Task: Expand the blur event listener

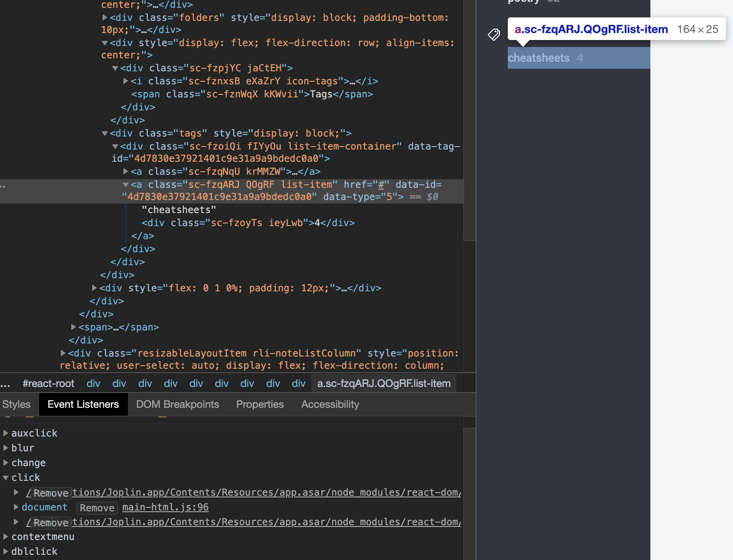Action: (x=6, y=447)
